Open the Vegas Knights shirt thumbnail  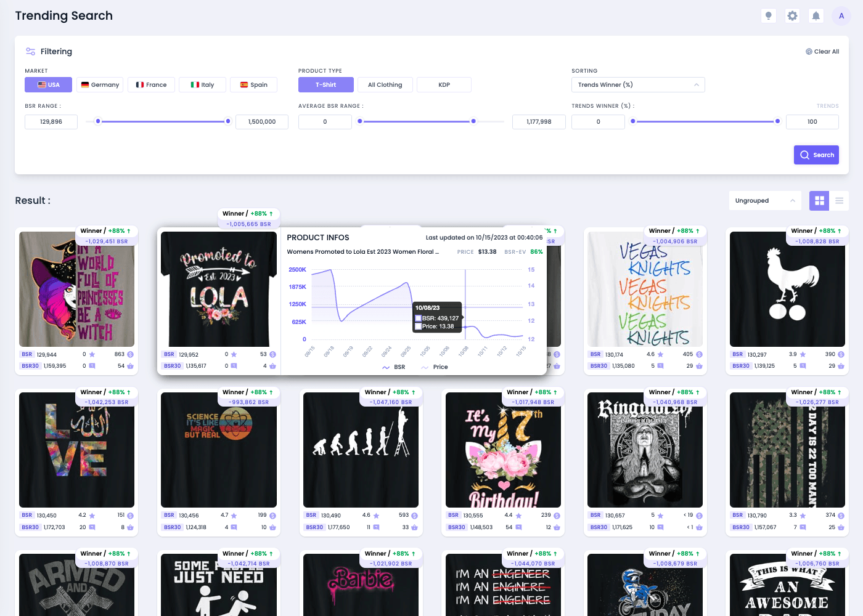(645, 289)
